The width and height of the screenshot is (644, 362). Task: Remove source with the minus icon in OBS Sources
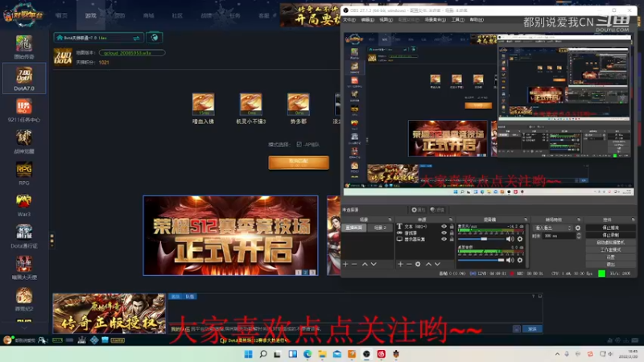click(409, 265)
